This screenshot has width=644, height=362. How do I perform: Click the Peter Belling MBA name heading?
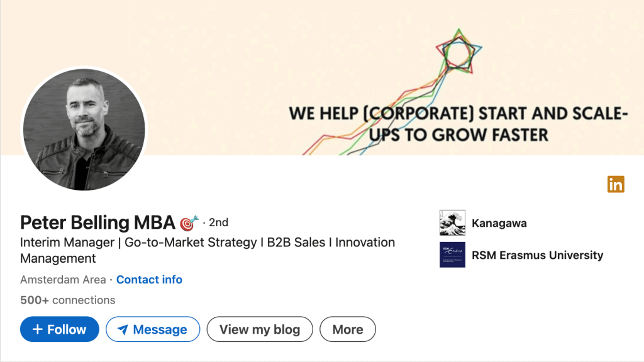tap(97, 222)
